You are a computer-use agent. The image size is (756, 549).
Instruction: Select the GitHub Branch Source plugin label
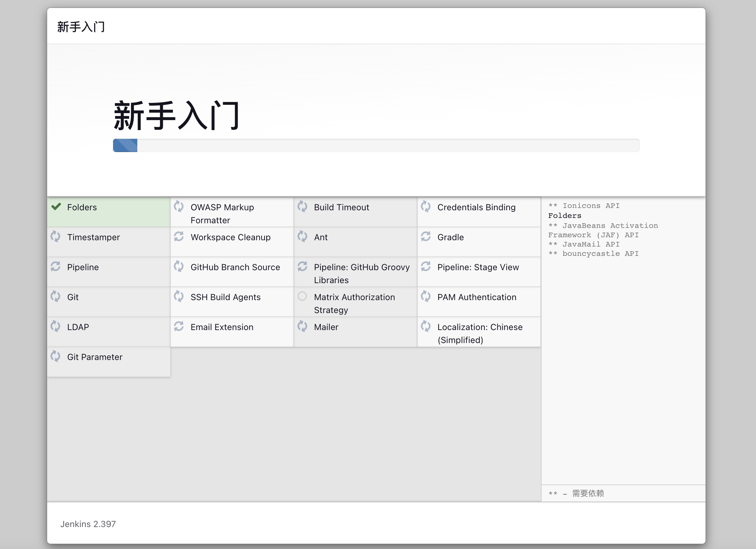(x=235, y=267)
